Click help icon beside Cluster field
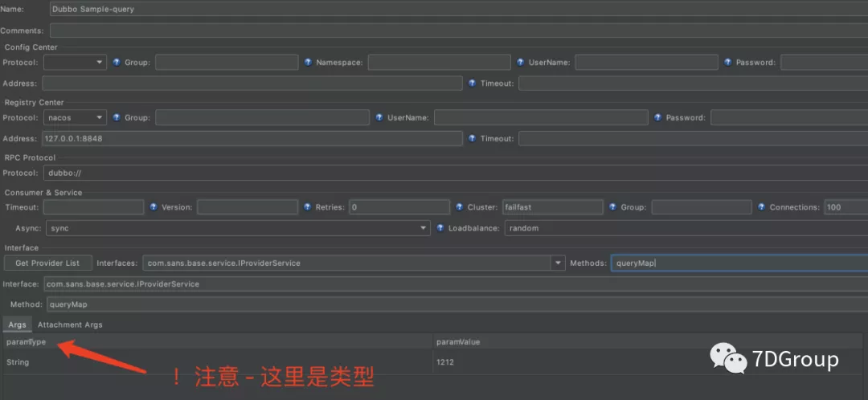868x400 pixels. click(x=460, y=207)
